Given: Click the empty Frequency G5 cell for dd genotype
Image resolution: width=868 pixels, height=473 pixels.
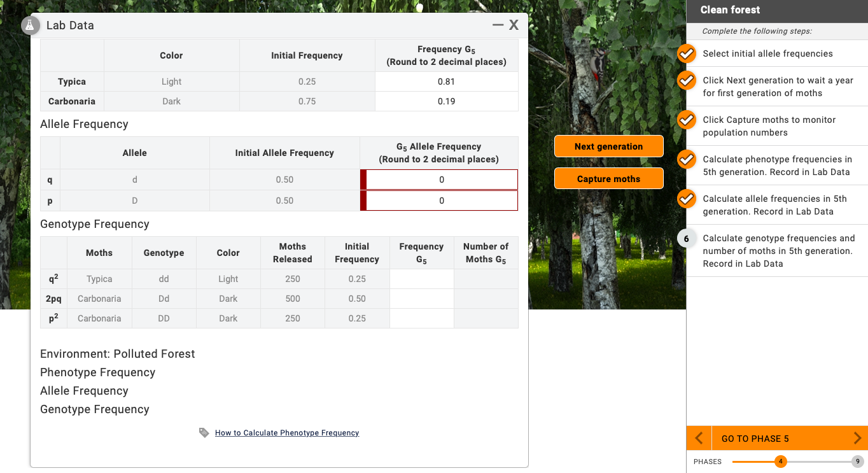Looking at the screenshot, I should tap(421, 279).
